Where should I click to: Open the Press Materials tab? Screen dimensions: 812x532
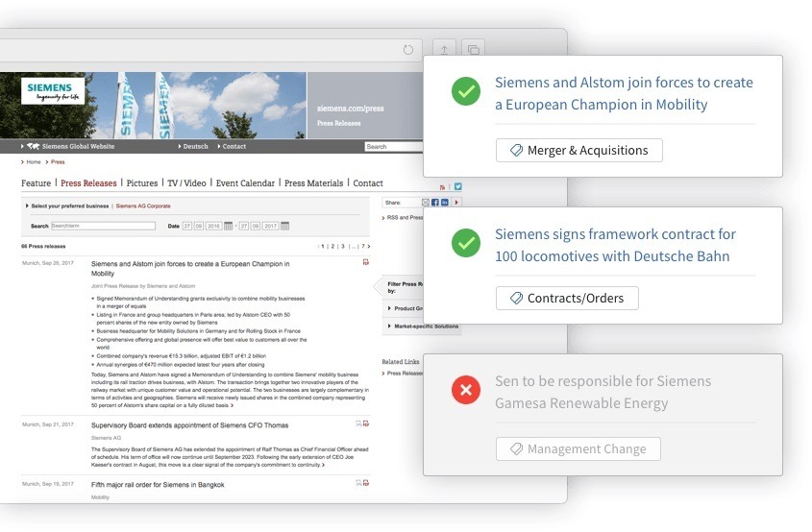[x=314, y=183]
